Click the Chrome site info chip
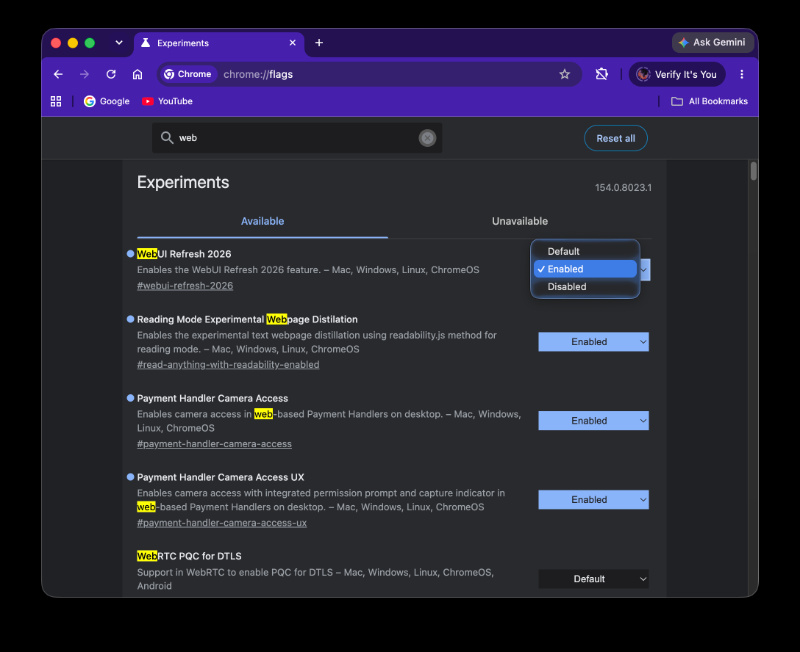Image resolution: width=800 pixels, height=652 pixels. pos(187,74)
